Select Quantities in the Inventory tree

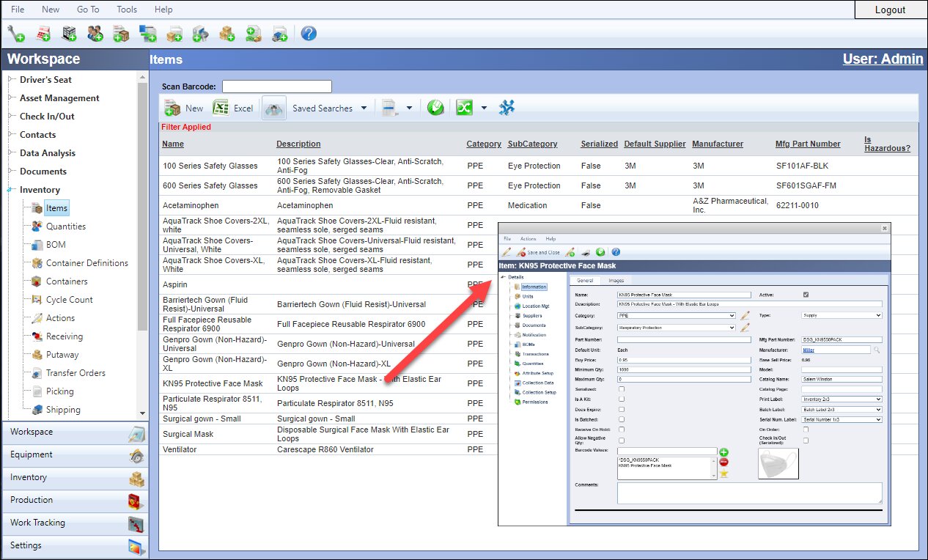pyautogui.click(x=66, y=226)
